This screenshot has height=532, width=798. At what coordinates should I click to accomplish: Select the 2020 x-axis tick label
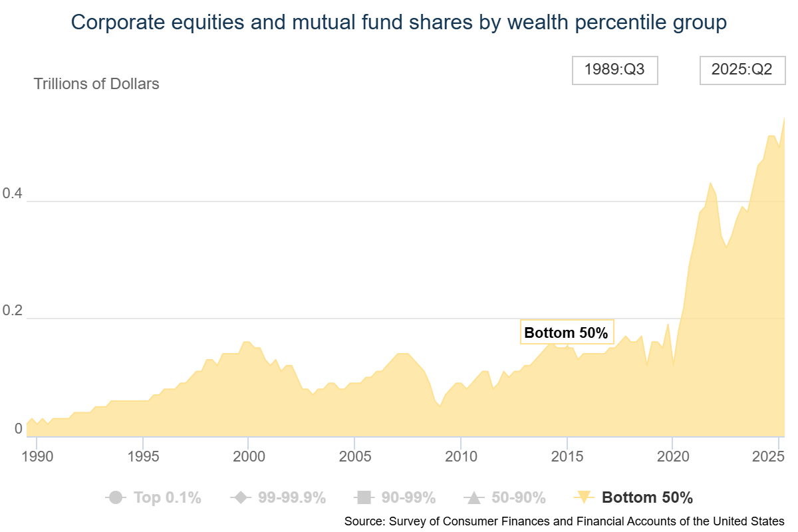click(x=672, y=456)
